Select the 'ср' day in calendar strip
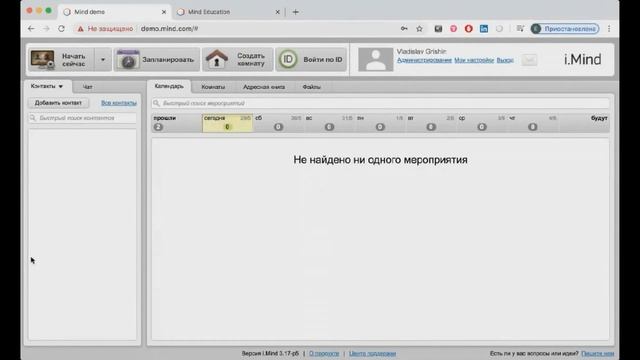 pos(482,123)
